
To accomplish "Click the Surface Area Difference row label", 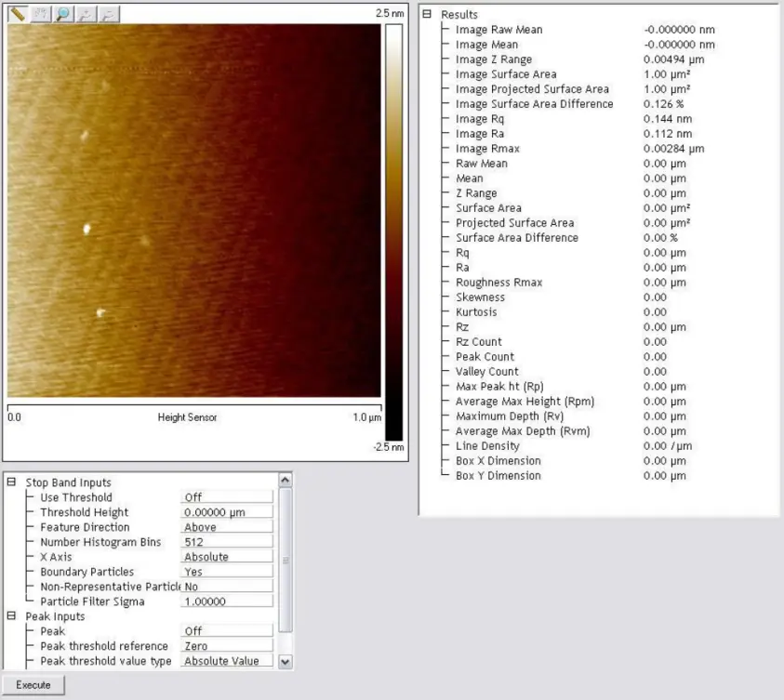I will [517, 238].
